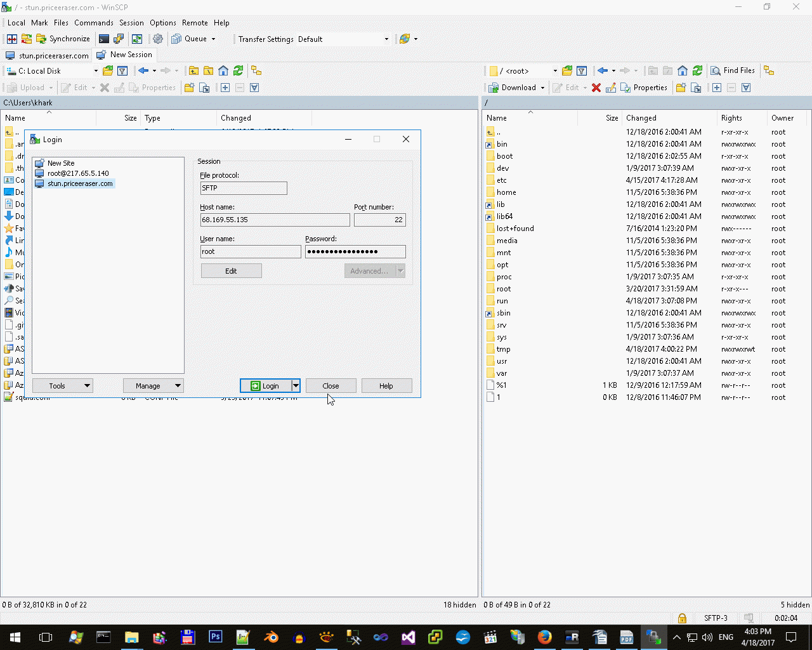Click the Edit button in Login dialog
Viewport: 812px width, 650px height.
[x=231, y=271]
